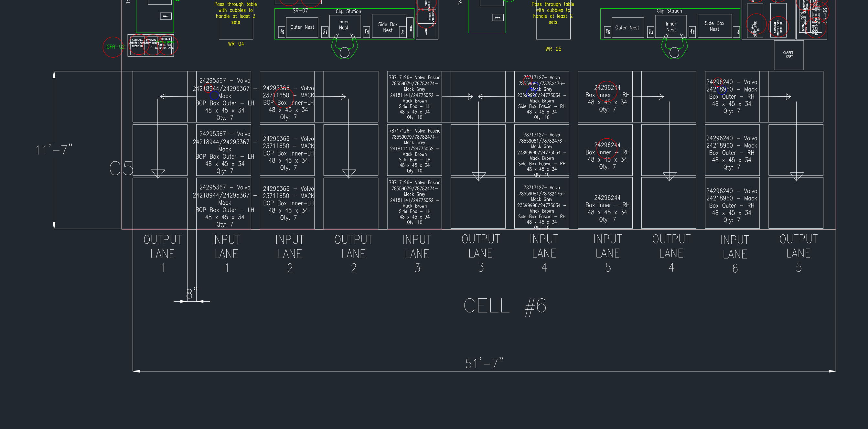868x429 pixels.
Task: Click the Output Lane 3 downward arrowhead
Action: [x=478, y=177]
